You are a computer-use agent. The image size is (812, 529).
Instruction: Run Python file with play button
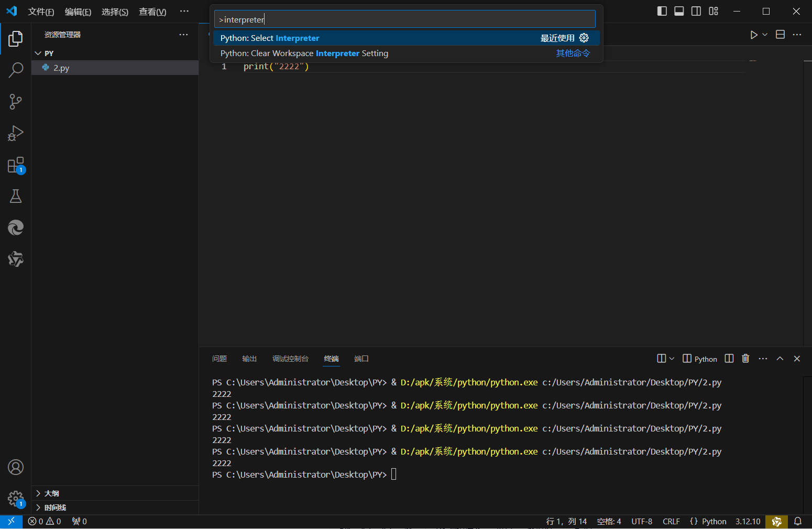point(754,35)
